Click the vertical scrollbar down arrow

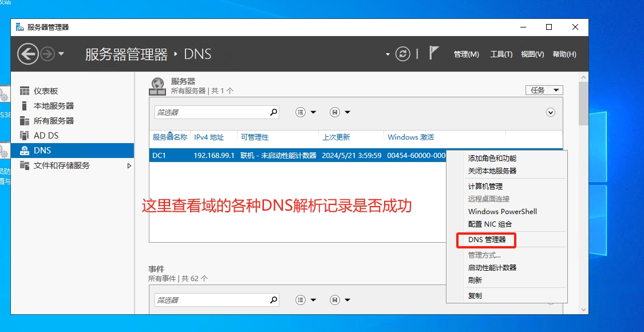(x=583, y=310)
